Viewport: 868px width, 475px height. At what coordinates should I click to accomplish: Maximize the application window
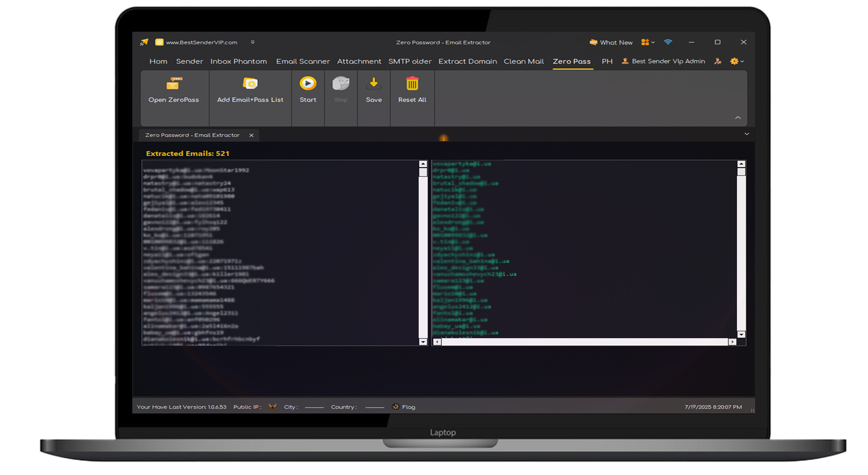[x=717, y=42]
